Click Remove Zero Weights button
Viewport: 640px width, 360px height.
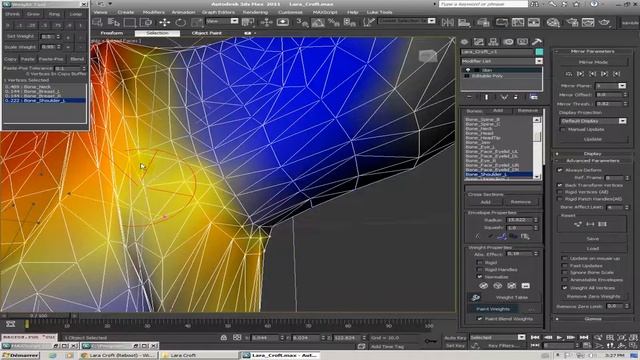pos(593,296)
